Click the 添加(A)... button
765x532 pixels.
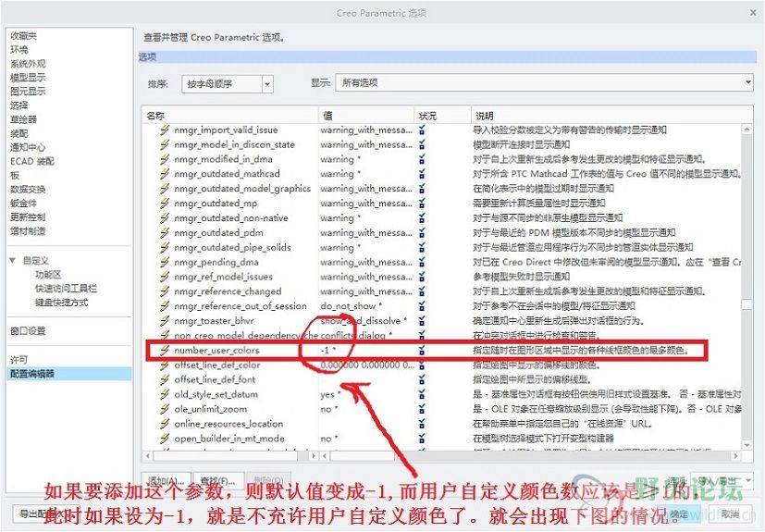tap(166, 481)
